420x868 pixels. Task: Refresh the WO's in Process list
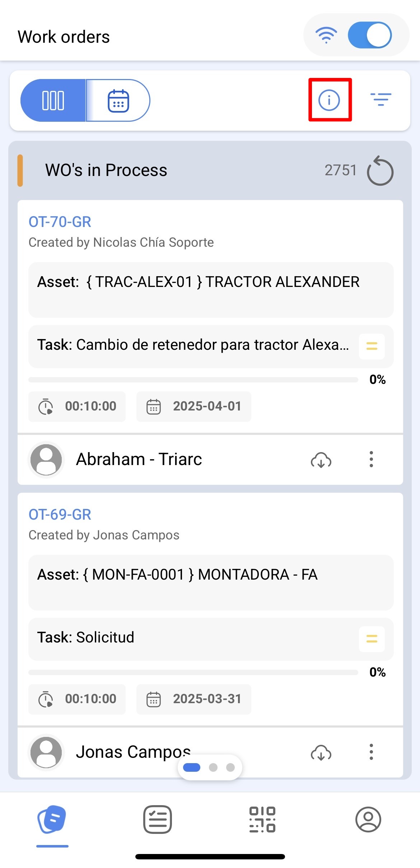(380, 171)
